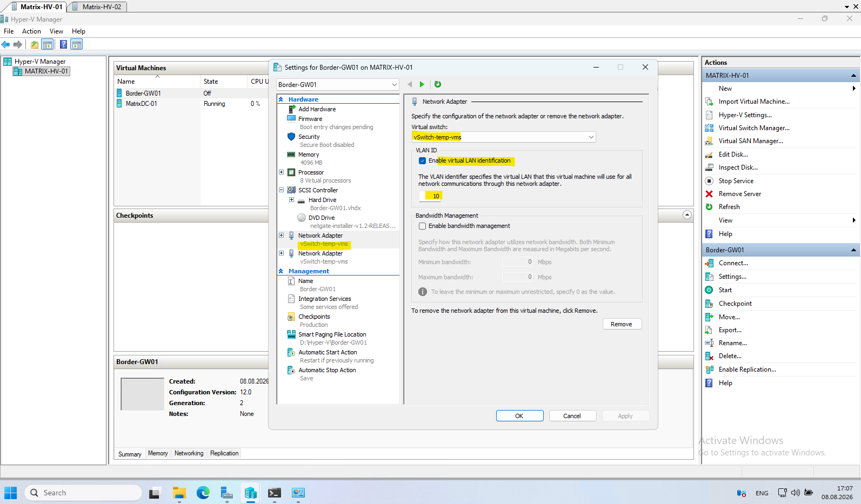This screenshot has width=861, height=504.
Task: Click Delete action for Border-GW01
Action: [x=730, y=356]
